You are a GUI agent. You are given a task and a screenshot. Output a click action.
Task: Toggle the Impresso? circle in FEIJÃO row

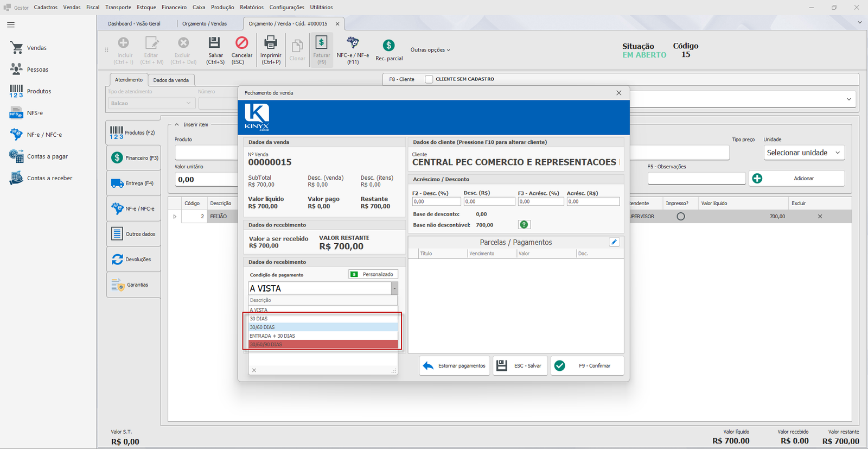pos(681,217)
